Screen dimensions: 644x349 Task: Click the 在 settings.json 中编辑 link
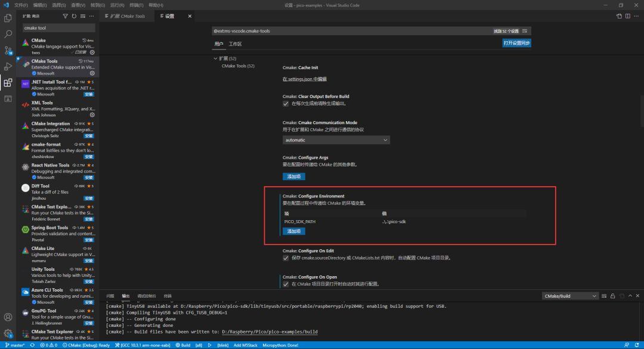(304, 79)
